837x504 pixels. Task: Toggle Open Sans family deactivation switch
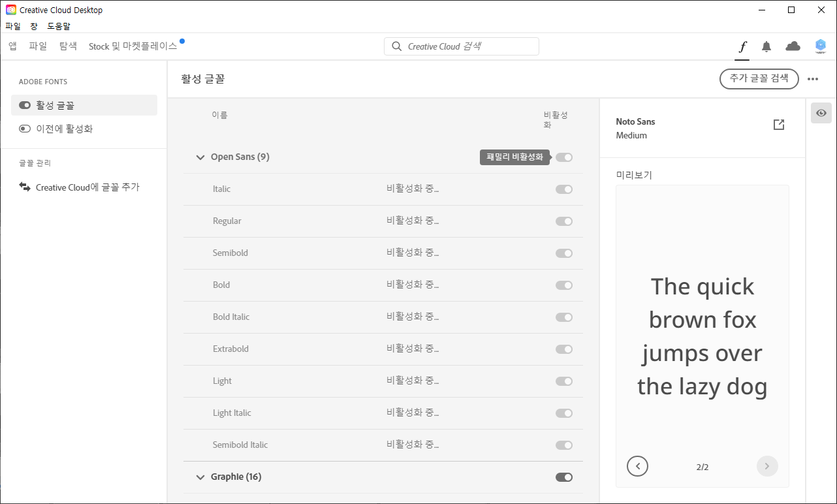tap(564, 157)
